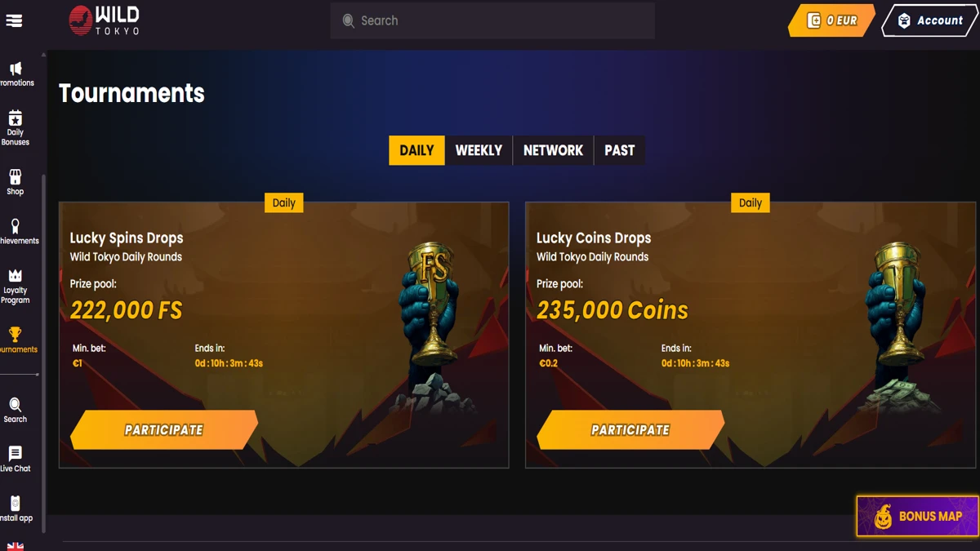Participate in Lucky Coins Drops tournament

point(630,429)
